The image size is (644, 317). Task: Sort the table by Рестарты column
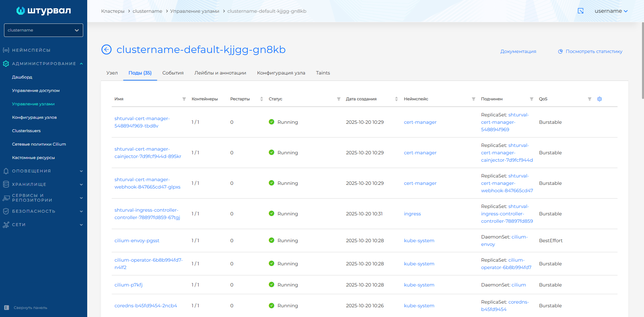click(261, 99)
